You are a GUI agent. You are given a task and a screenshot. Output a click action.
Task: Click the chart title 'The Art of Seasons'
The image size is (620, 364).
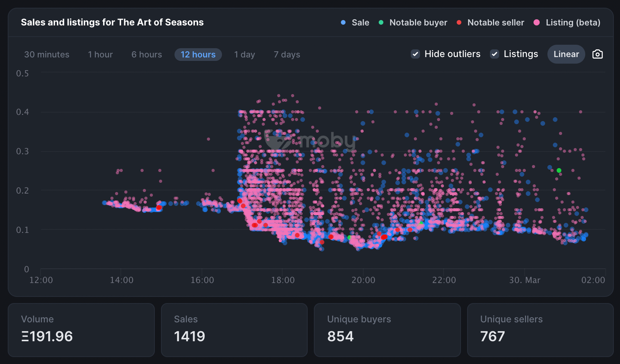coord(161,22)
